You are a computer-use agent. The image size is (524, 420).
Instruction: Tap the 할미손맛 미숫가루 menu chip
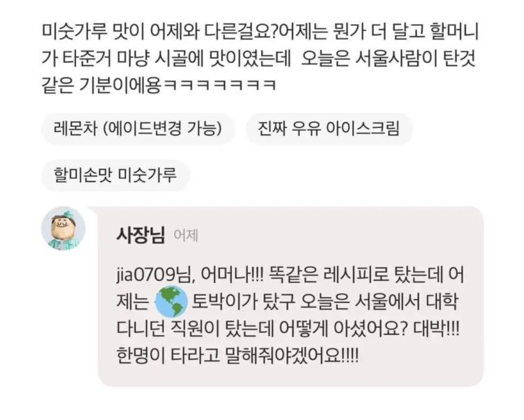pyautogui.click(x=115, y=176)
